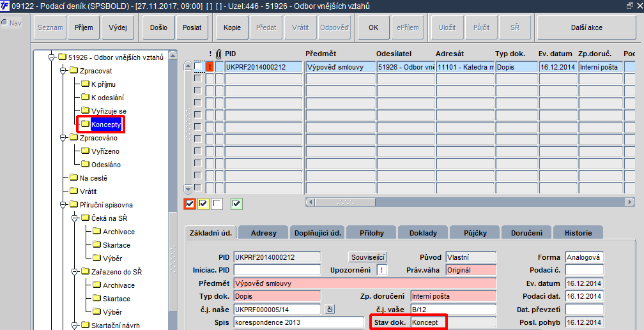Switch to the Doklady tab
644x330 pixels.
(423, 233)
